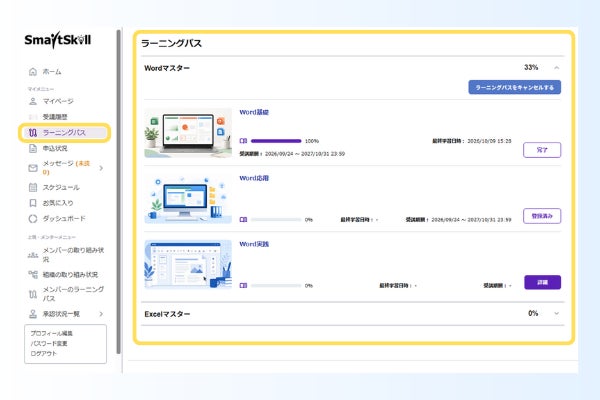Click プロフィール編集 link
Screen dimensions: 600x400
(x=52, y=333)
